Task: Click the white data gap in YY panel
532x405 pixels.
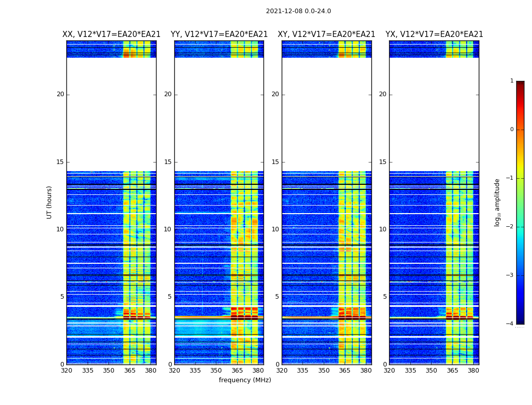Action: tap(219, 114)
